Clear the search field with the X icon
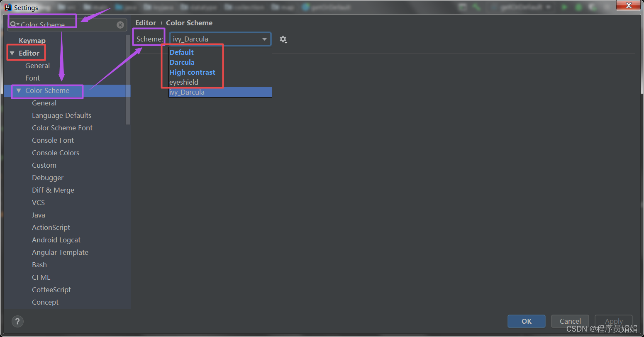Screen dimensions: 644x337 [120, 24]
